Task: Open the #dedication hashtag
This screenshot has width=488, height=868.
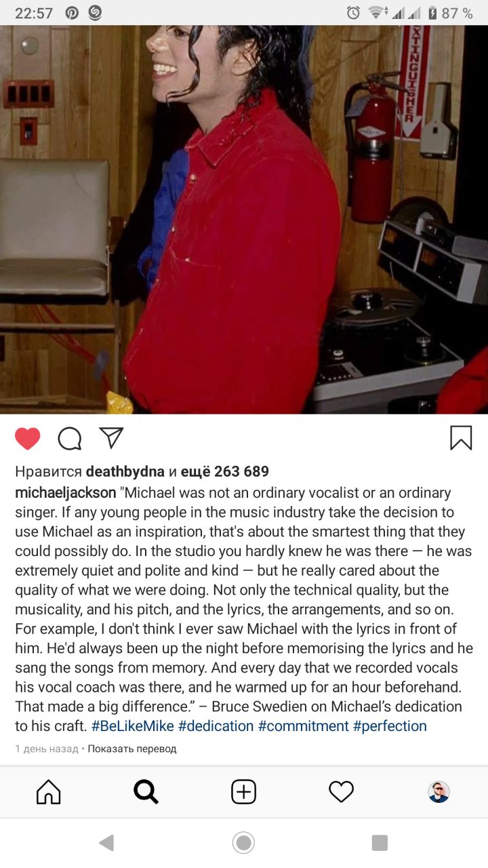Action: [x=216, y=726]
